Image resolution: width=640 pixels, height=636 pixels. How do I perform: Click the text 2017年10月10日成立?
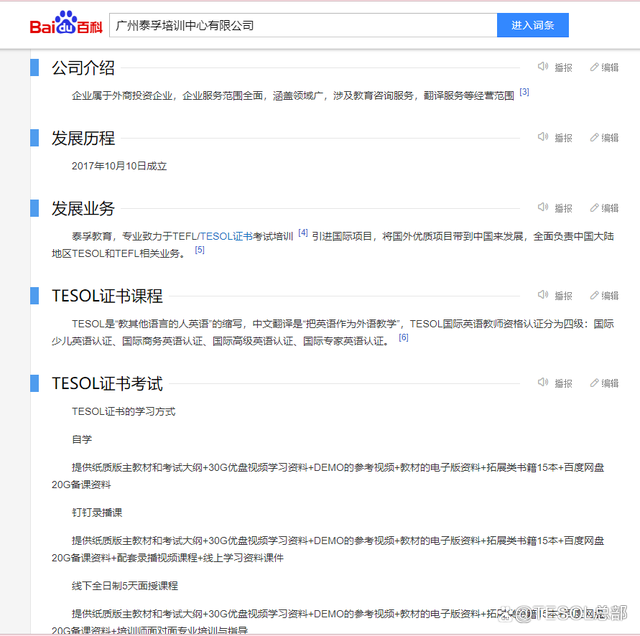click(x=119, y=166)
